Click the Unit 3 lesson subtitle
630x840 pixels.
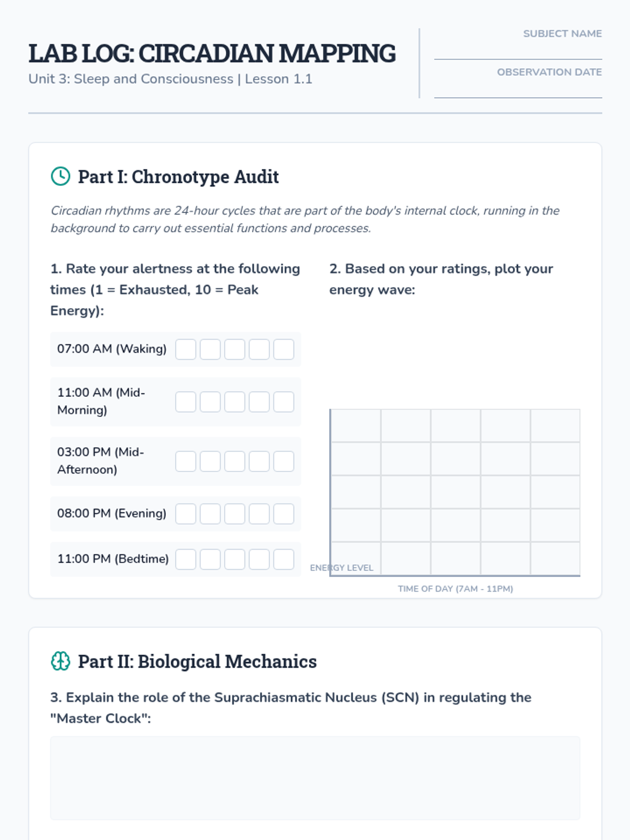(170, 79)
